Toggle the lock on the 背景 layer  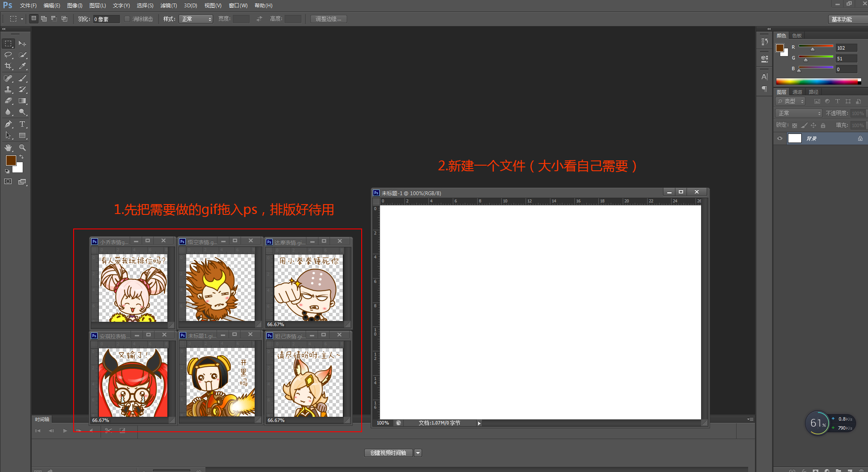point(860,138)
